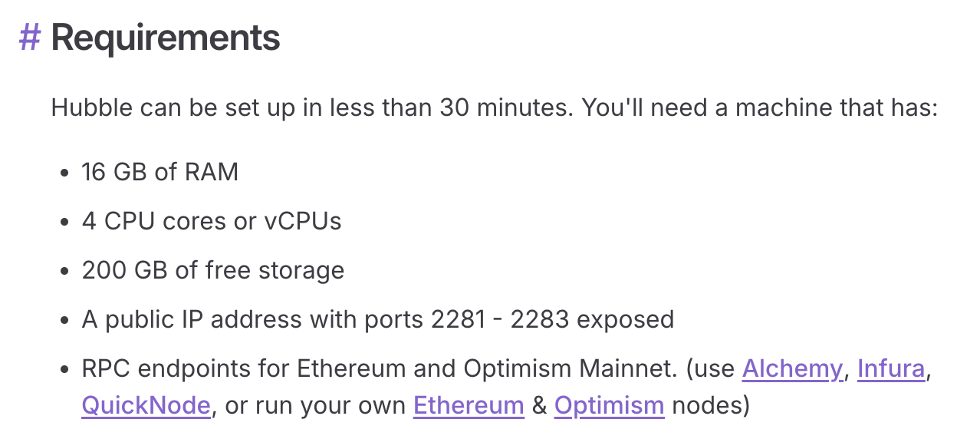
Task: Click the word "nodes)" ending the last bullet
Action: pos(710,404)
